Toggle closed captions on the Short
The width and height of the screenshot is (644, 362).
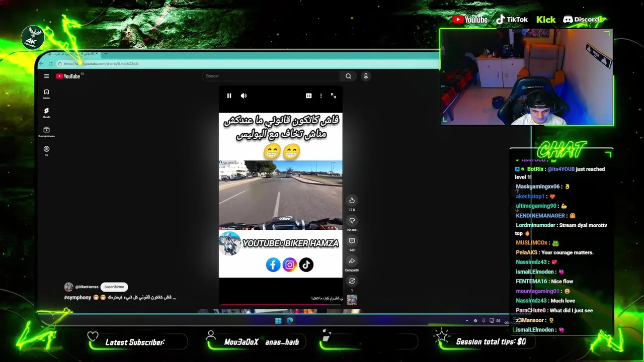[308, 96]
